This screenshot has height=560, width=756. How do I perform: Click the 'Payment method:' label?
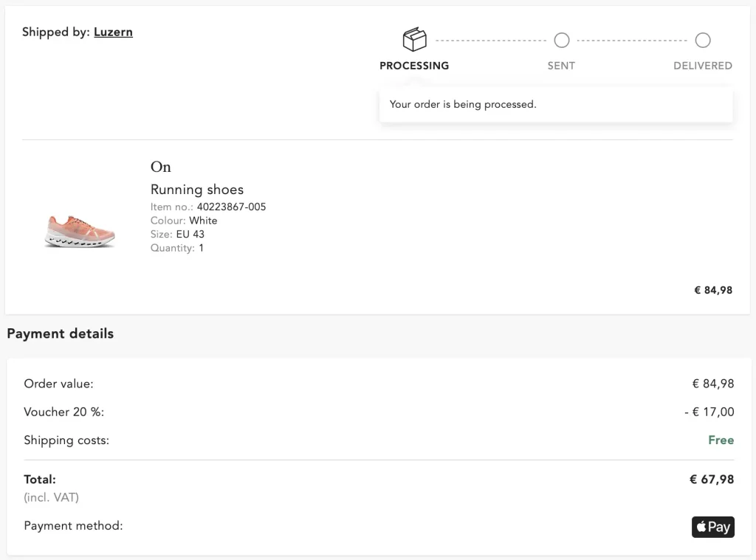[73, 526]
